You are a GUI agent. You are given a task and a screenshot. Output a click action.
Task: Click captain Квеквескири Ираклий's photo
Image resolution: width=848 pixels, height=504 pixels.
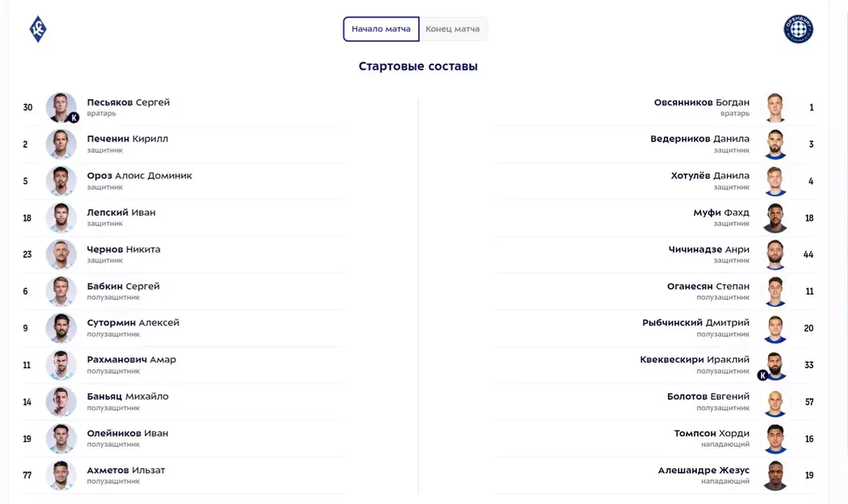pyautogui.click(x=775, y=365)
